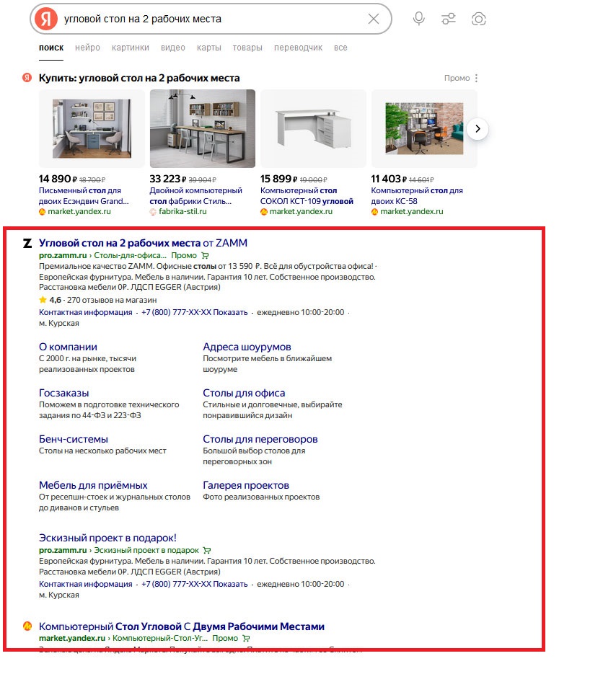Click 4,6 rating with 270 отзывов
Viewport: 616px width, 674px height.
pos(97,300)
